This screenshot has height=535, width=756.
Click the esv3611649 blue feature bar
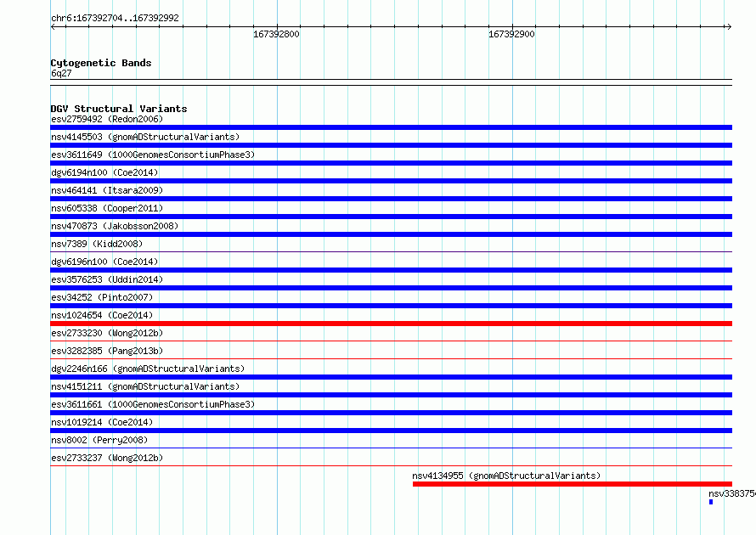pyautogui.click(x=391, y=163)
